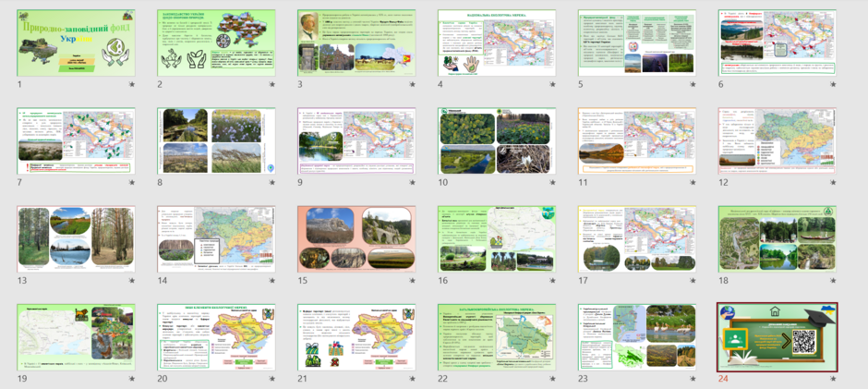The width and height of the screenshot is (868, 389).
Task: Click the transition star icon under slide 1
Action: 132,84
